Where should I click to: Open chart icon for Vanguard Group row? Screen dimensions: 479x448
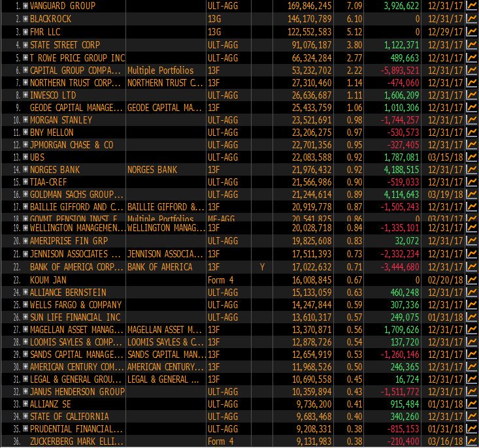[472, 6]
